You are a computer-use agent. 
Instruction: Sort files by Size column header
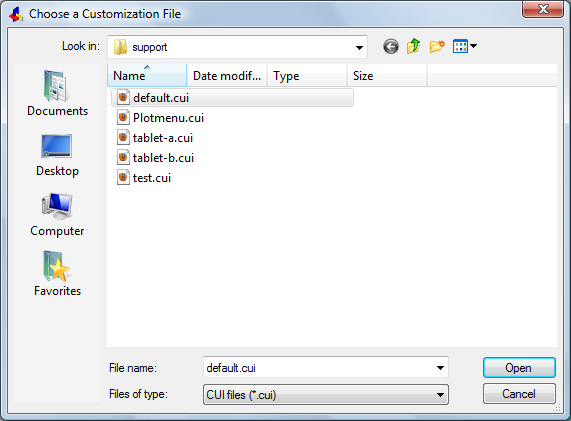[x=387, y=75]
